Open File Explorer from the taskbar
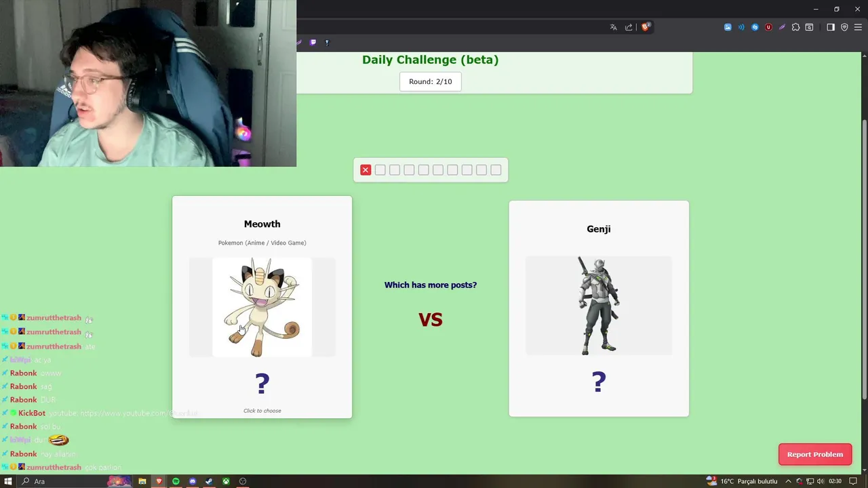868x488 pixels. (x=142, y=481)
